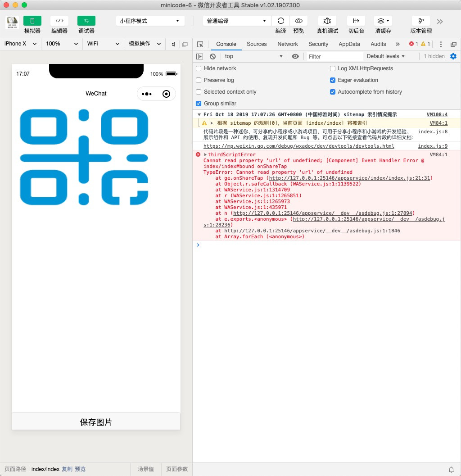461x476 pixels.
Task: Open the top context selector dropdown
Action: click(x=254, y=56)
